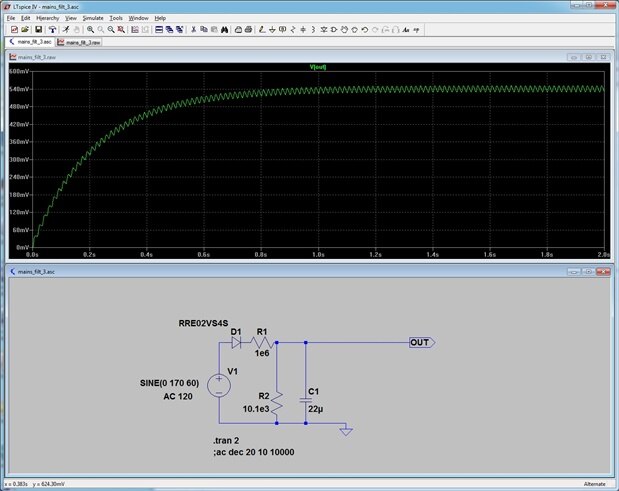Screen dimensions: 619x491
Task: Select the Label Net tool
Action: click(x=283, y=30)
